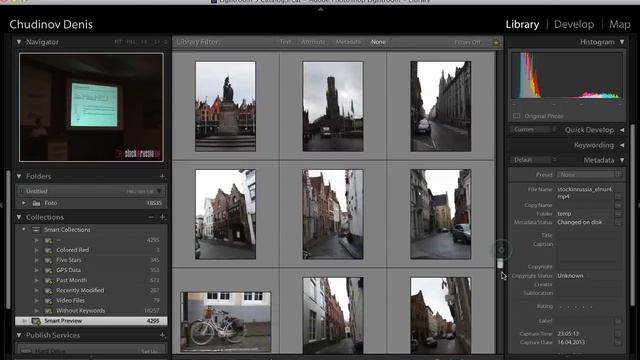Click the Set Up publish service link
The height and width of the screenshot is (360, 640).
[149, 351]
